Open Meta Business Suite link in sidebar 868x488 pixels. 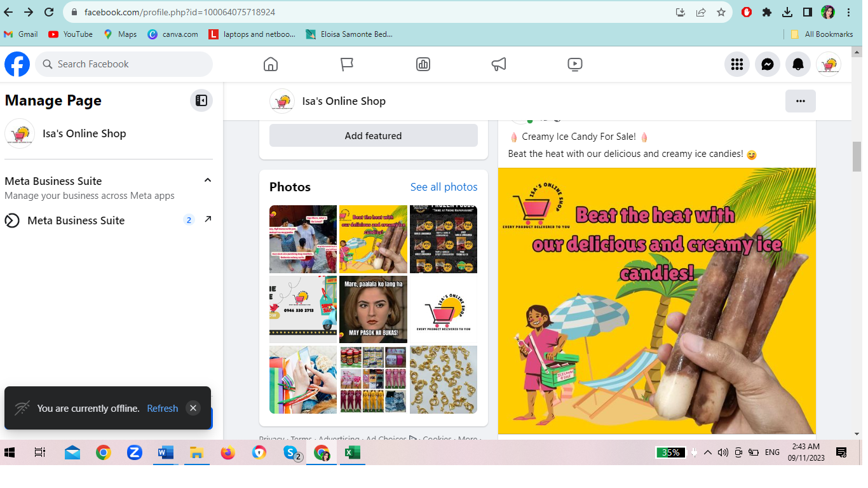click(x=76, y=220)
